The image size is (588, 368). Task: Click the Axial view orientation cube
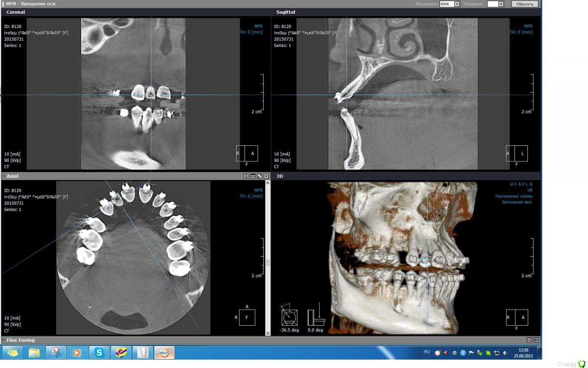pyautogui.click(x=247, y=317)
